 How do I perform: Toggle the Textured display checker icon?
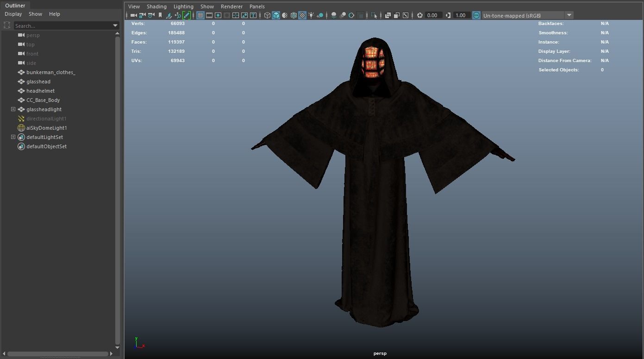click(302, 15)
